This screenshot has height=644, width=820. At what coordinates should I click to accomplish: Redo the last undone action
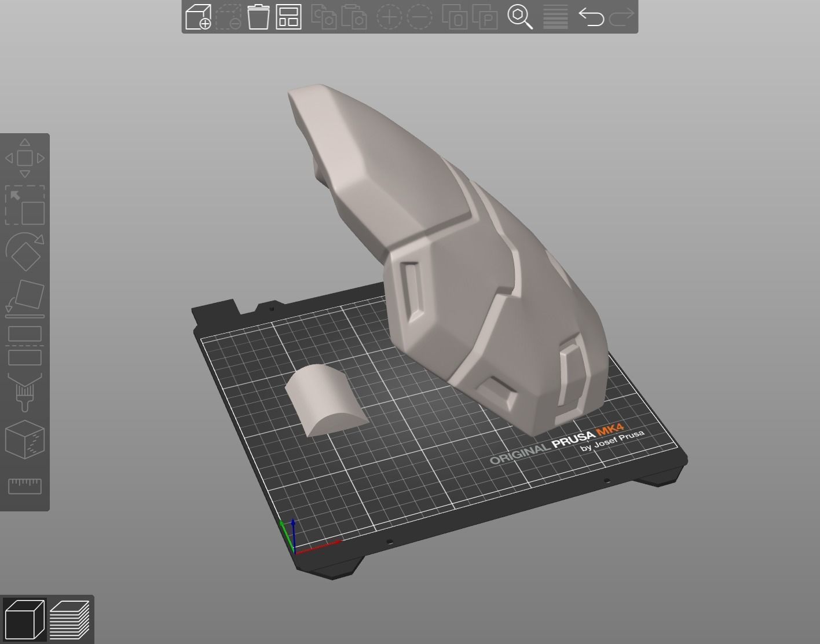(621, 17)
